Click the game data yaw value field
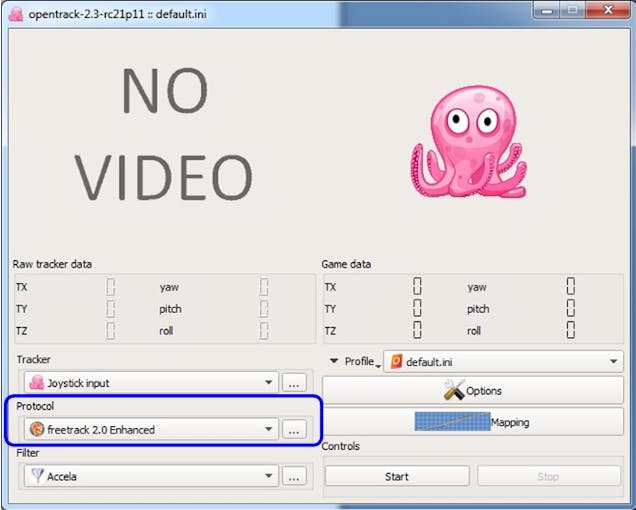 click(x=571, y=286)
